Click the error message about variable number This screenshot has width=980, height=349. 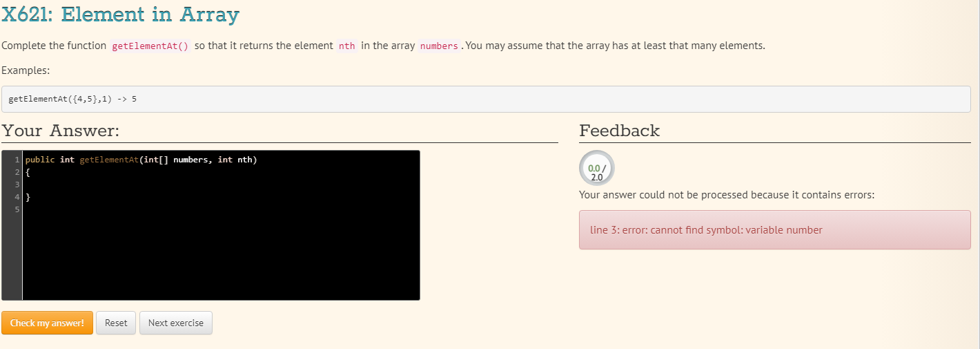(706, 230)
